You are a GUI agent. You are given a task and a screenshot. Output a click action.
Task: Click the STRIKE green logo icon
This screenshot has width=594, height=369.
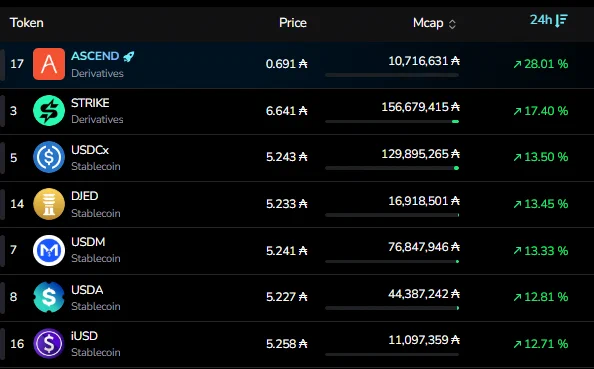click(x=49, y=111)
